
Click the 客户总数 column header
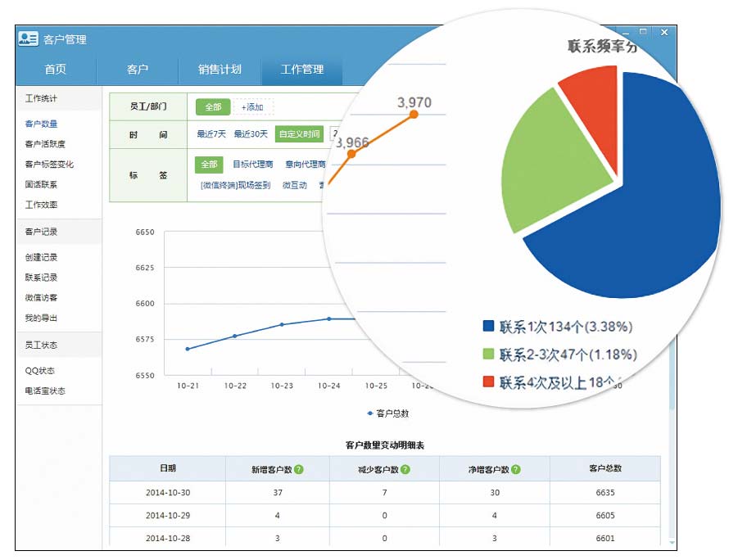tap(605, 468)
